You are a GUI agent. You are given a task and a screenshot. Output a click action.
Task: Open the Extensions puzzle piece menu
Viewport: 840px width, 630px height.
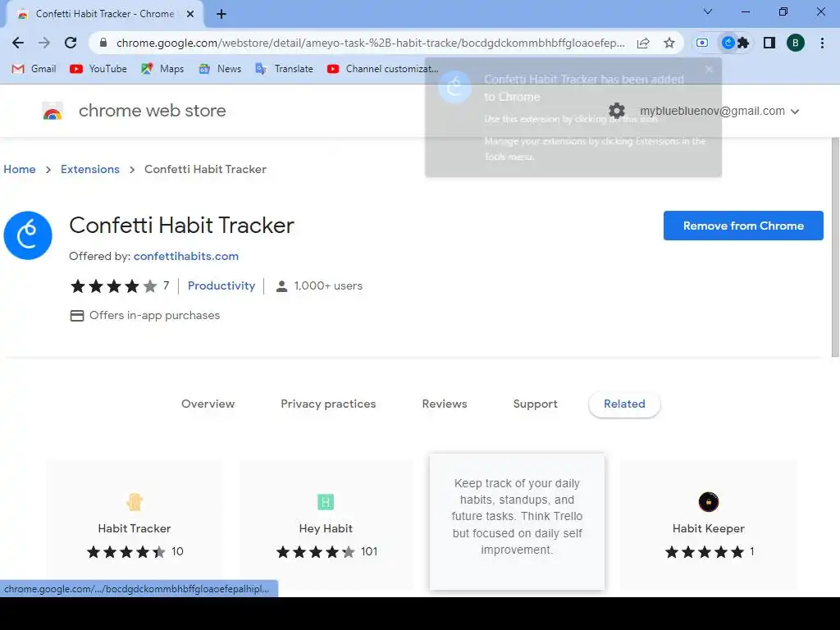tap(743, 43)
